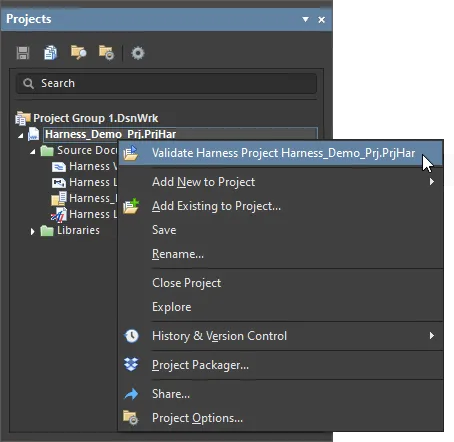Open the project folder search icon
454x442 pixels.
(79, 53)
